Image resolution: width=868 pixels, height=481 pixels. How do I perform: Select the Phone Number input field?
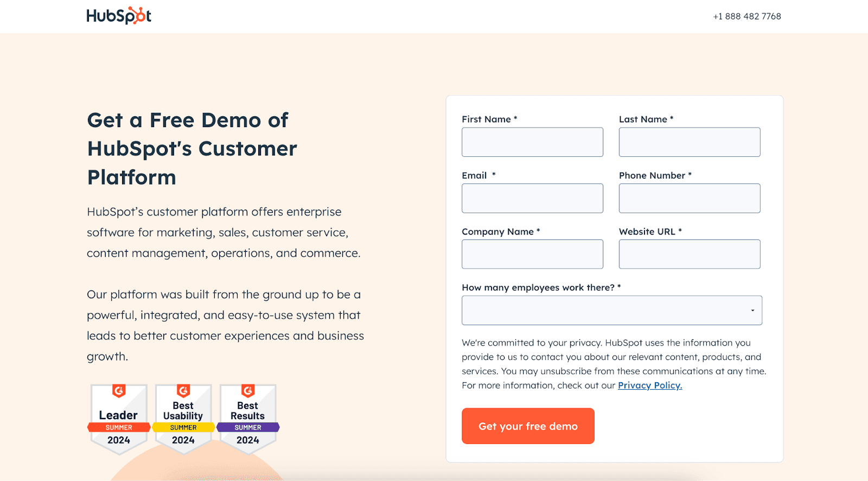(x=689, y=198)
